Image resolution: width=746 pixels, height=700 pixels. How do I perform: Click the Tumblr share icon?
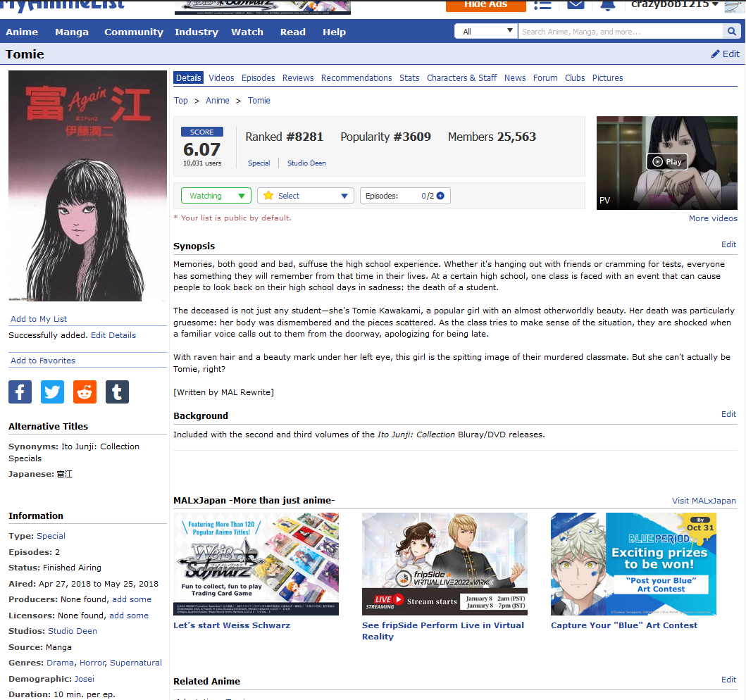[x=117, y=392]
